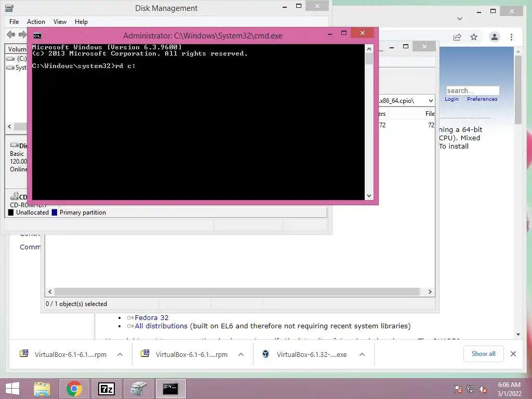Image resolution: width=532 pixels, height=399 pixels.
Task: Click the Chrome page scroll down arrow
Action: 518,335
